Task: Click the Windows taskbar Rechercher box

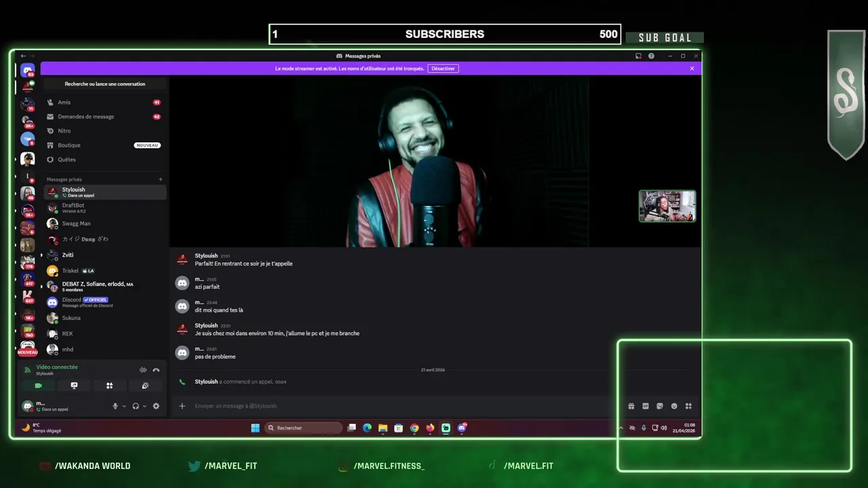Action: pos(303,428)
